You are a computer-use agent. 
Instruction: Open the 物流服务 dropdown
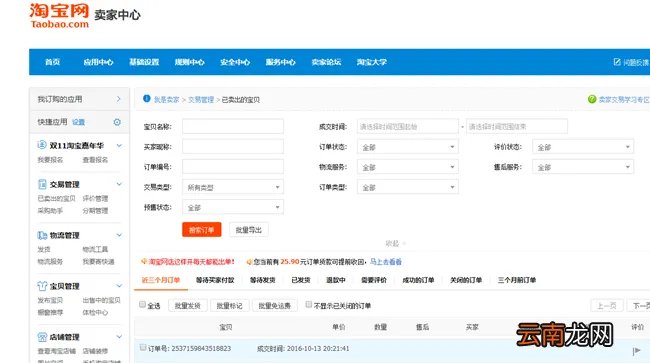click(408, 167)
